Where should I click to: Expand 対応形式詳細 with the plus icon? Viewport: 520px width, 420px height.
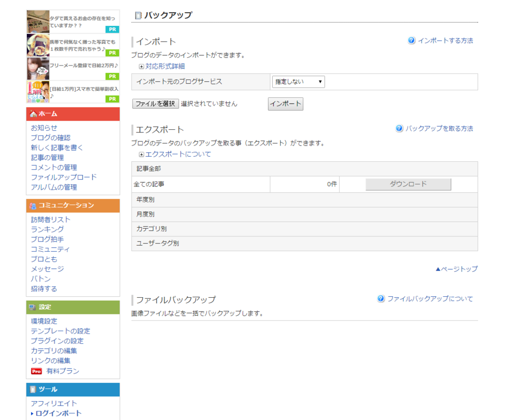141,66
